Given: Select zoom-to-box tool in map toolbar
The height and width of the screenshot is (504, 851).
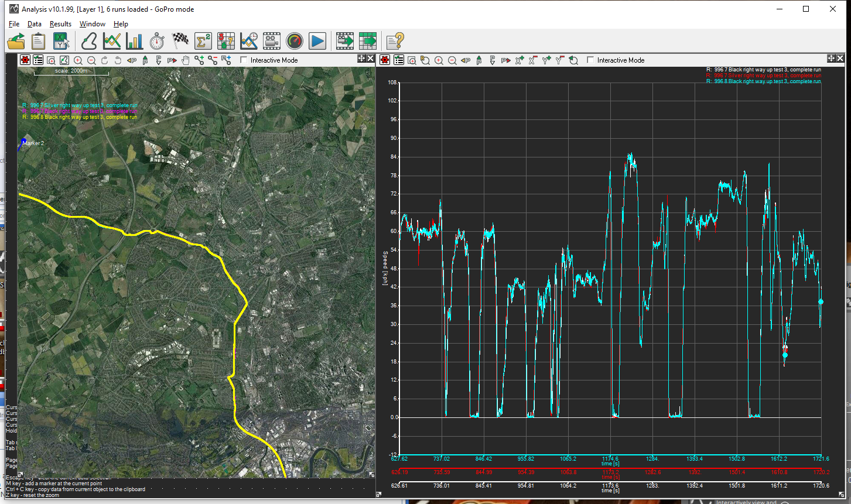Looking at the screenshot, I should (x=51, y=60).
